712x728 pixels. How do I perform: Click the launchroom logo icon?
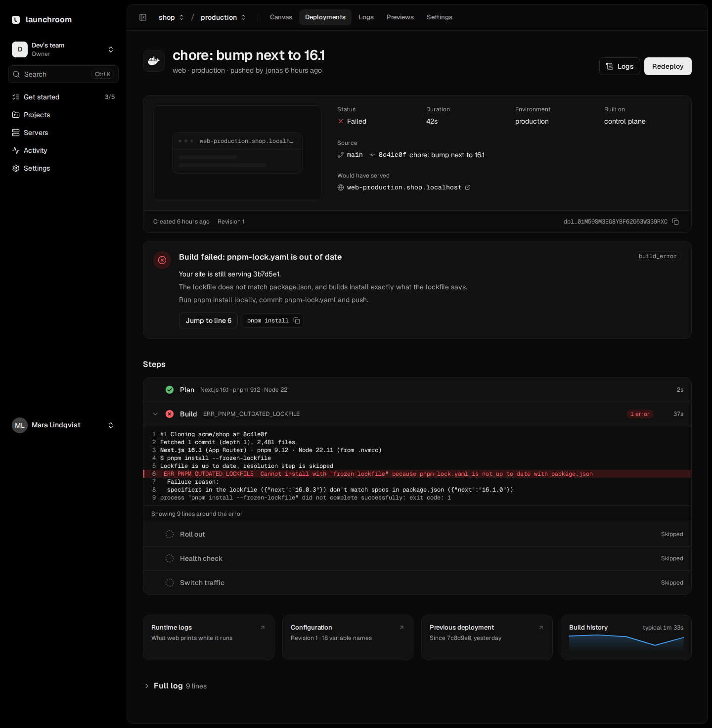tap(16, 20)
